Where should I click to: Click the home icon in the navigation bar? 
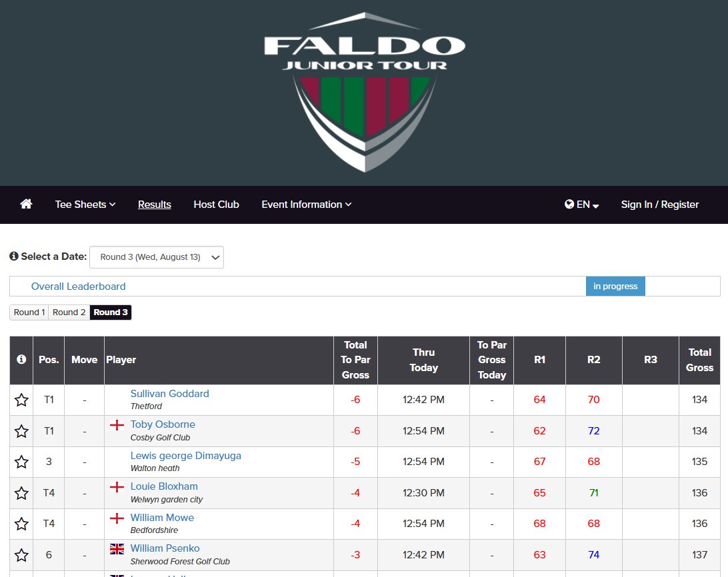(25, 205)
